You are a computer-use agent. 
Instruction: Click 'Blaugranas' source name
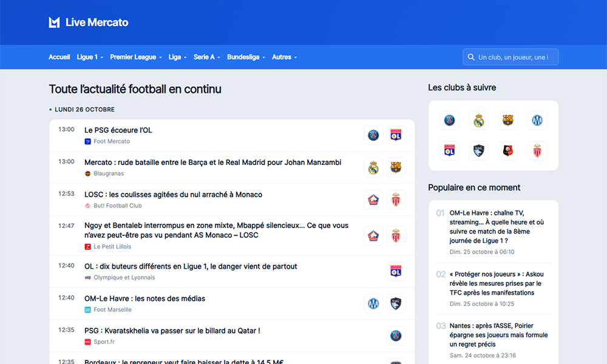click(x=109, y=174)
